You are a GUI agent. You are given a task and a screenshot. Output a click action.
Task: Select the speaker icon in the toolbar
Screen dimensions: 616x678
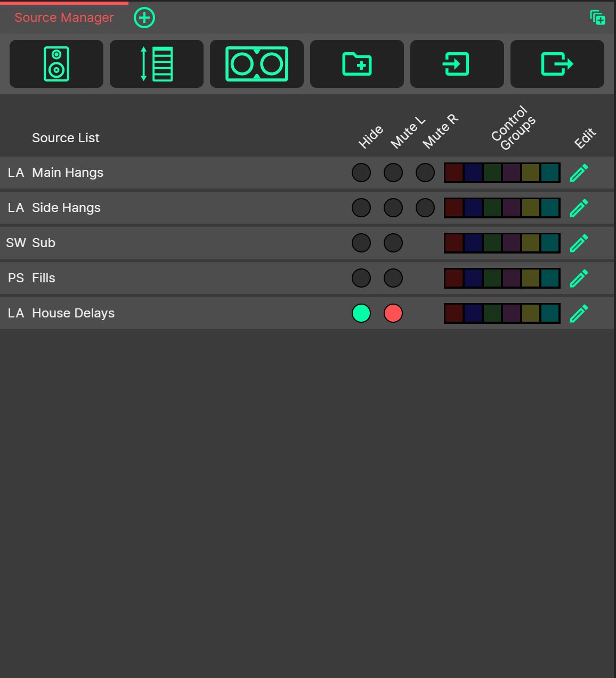coord(56,63)
